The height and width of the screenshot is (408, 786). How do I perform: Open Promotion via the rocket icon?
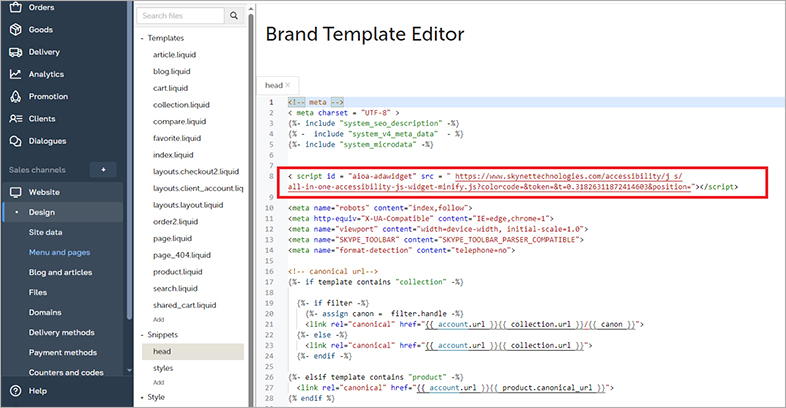(x=16, y=97)
